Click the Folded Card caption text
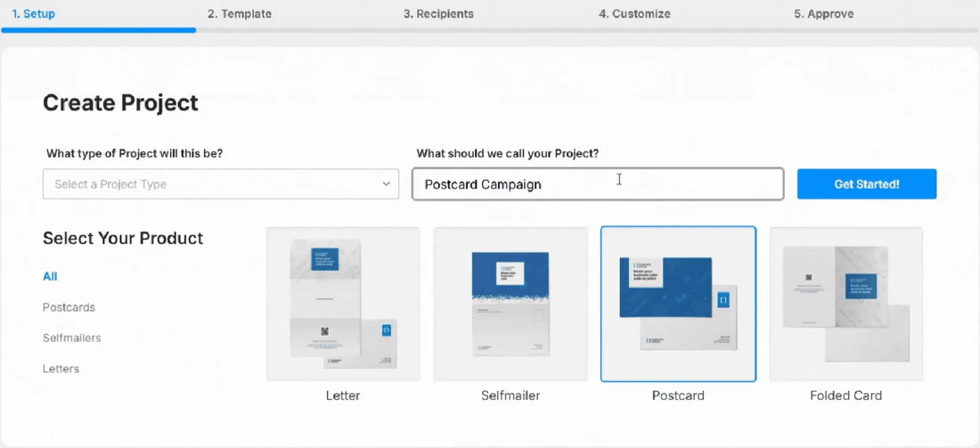This screenshot has width=980, height=448. (x=846, y=395)
